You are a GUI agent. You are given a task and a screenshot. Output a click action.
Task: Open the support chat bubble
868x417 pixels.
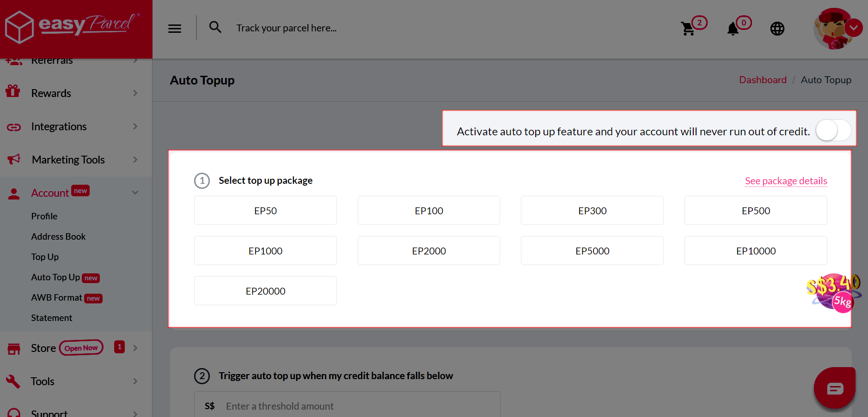coord(835,388)
